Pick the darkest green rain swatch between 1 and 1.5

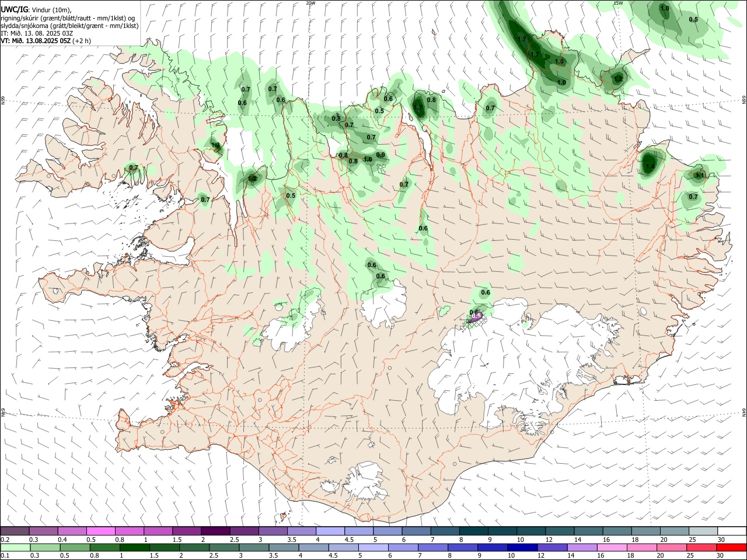pos(134,547)
